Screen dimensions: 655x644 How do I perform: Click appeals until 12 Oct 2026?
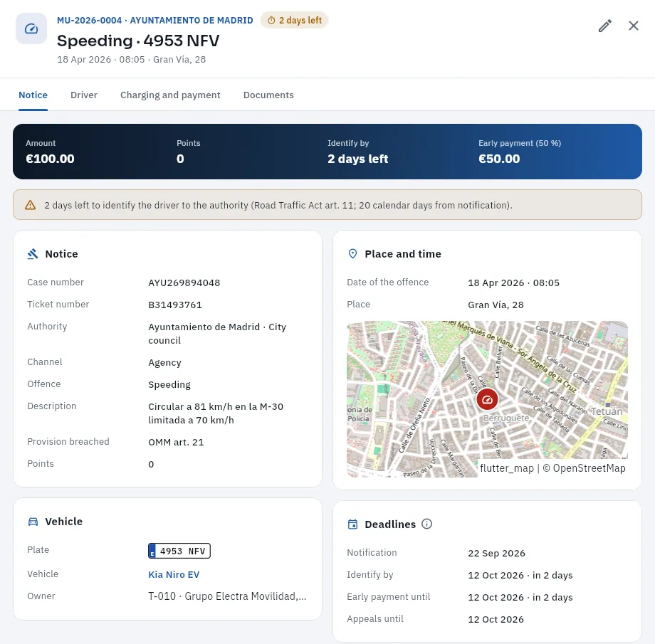tap(496, 620)
